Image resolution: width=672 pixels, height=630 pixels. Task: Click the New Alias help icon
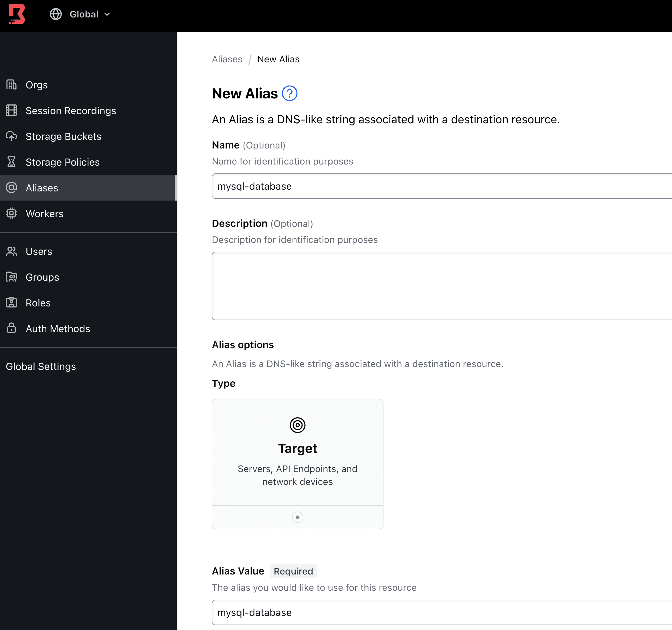[x=290, y=93]
